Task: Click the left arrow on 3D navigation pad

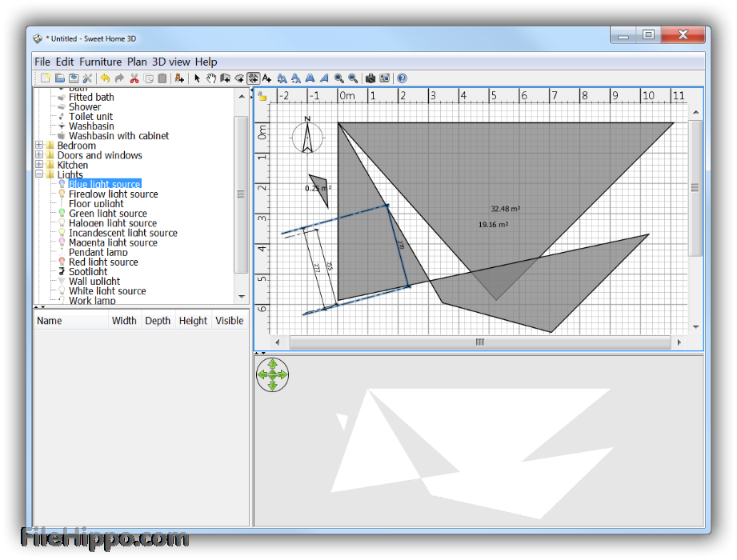Action: [262, 374]
